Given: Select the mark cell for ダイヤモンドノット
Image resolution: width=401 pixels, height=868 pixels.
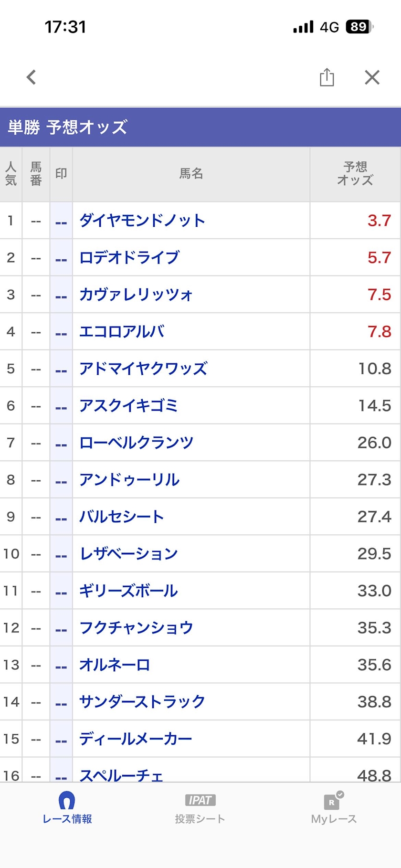Looking at the screenshot, I should tap(61, 221).
